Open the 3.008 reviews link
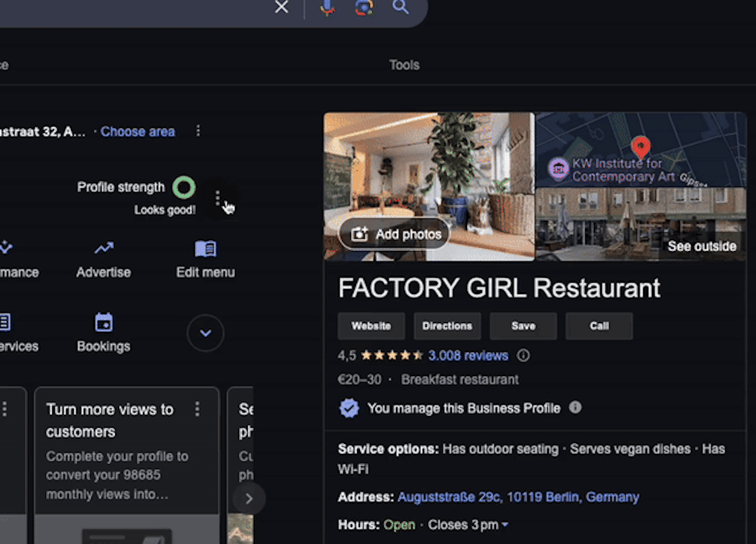Viewport: 756px width, 544px height. (468, 355)
